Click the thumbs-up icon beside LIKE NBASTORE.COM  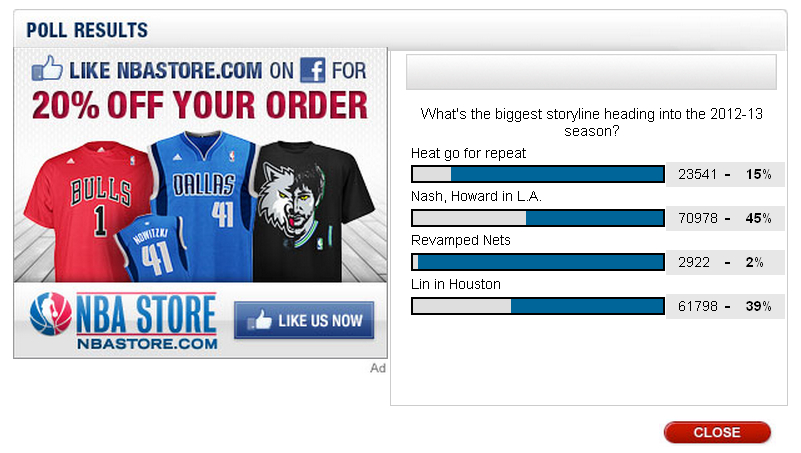pyautogui.click(x=47, y=68)
